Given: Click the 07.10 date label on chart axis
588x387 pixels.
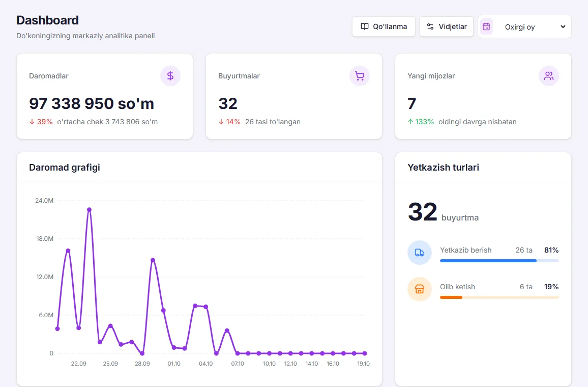Looking at the screenshot, I should 238,364.
